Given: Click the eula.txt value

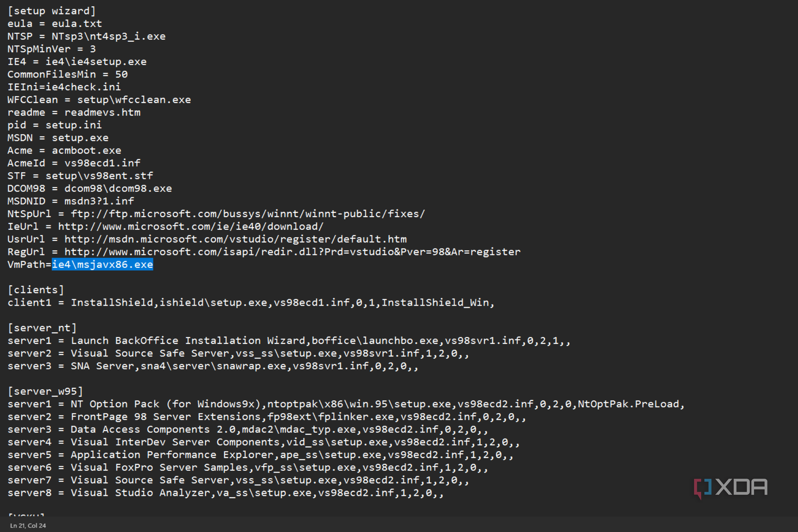Looking at the screenshot, I should pos(77,24).
